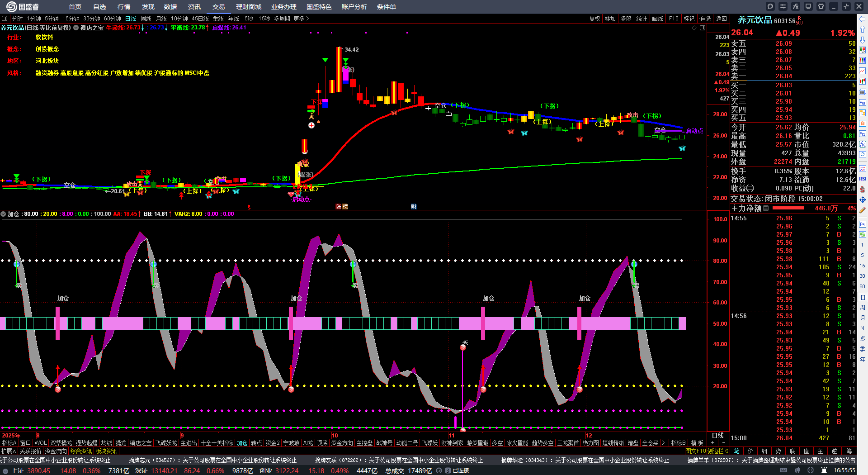Expand the 更多 periods dropdown
Screen dimensions: 868x475
coord(301,19)
